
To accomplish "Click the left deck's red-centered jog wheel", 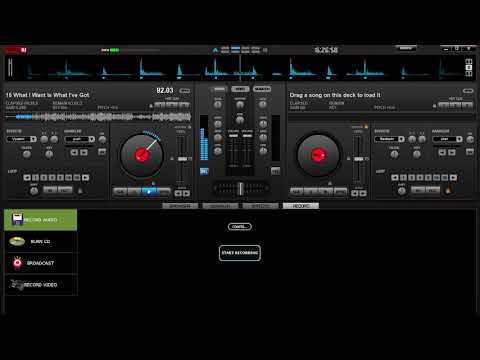I will 142,155.
